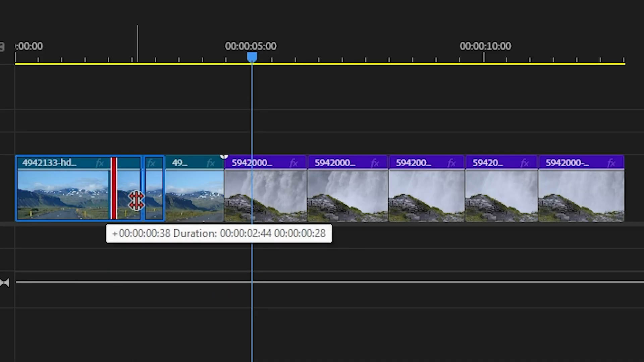The width and height of the screenshot is (644, 362).
Task: Click the small track header icon at top left
Action: pyautogui.click(x=3, y=47)
